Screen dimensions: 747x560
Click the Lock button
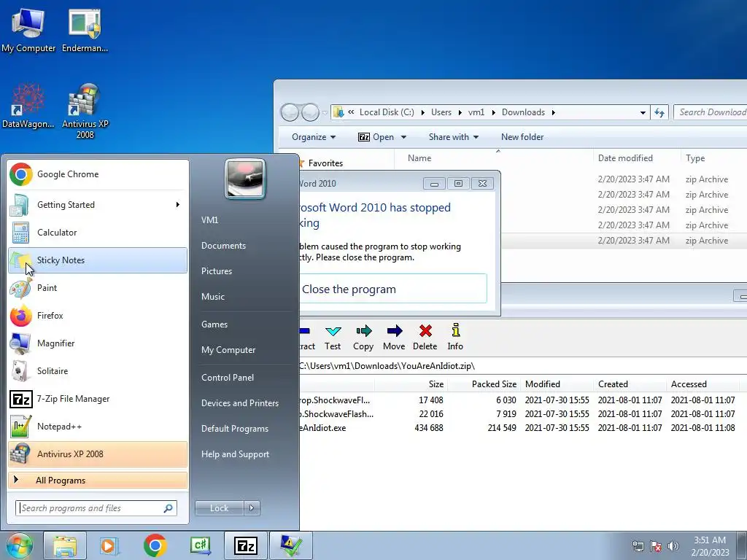click(x=219, y=508)
